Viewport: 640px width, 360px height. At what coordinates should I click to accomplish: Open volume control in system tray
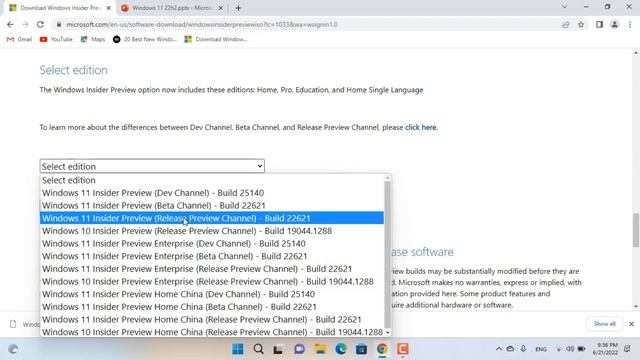(x=570, y=349)
